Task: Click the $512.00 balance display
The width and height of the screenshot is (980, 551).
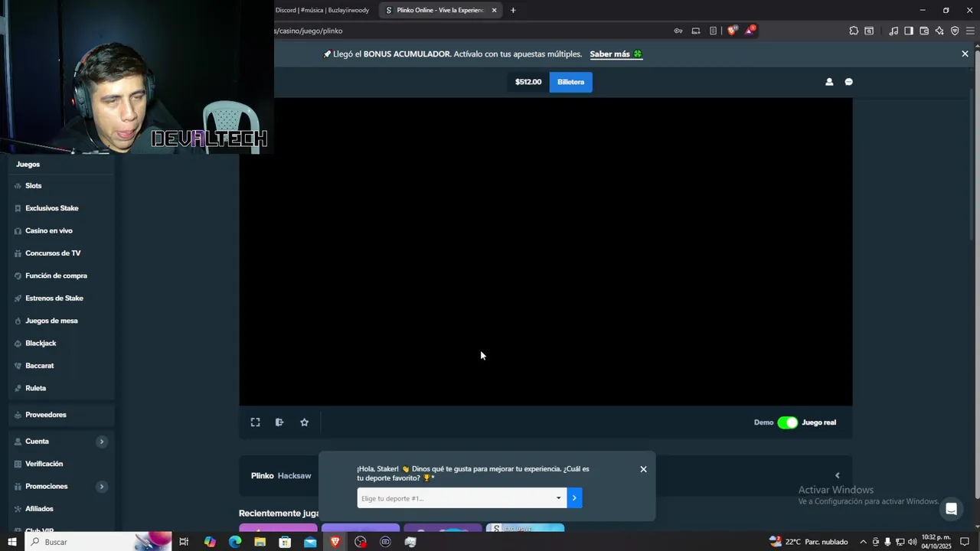Action: tap(528, 82)
